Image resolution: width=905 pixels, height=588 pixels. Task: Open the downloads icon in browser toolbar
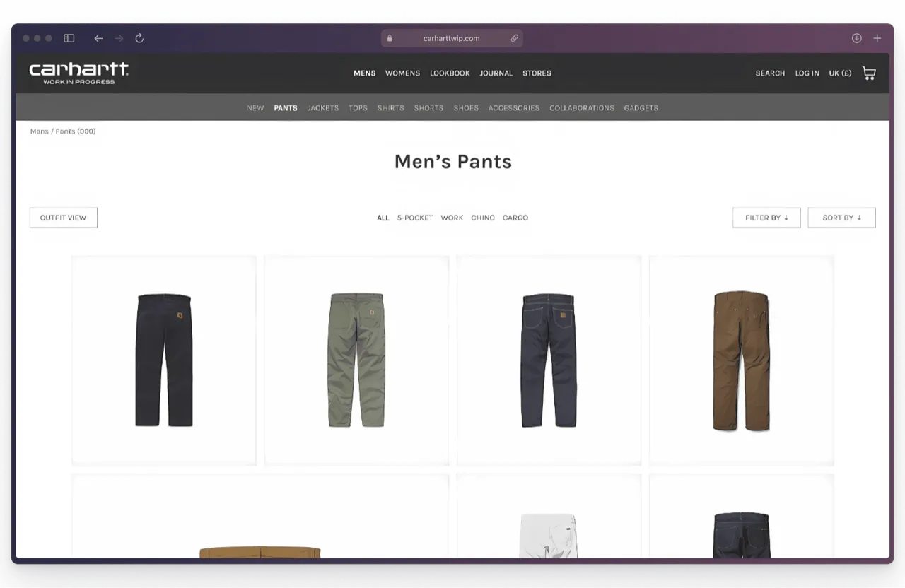tap(856, 38)
